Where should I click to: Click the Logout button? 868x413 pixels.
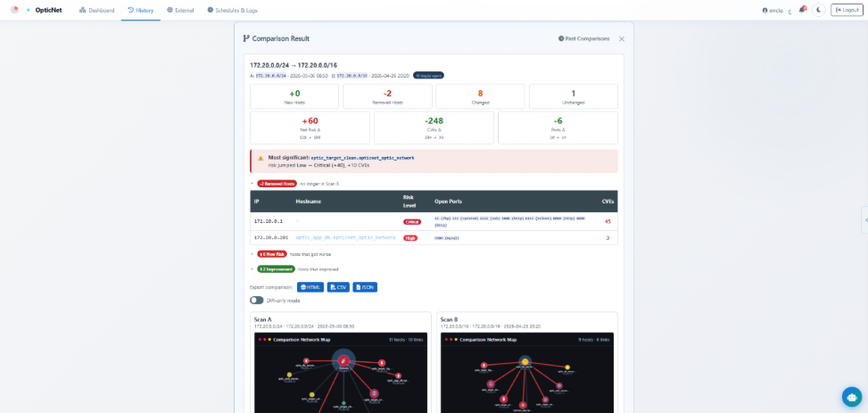tap(847, 10)
